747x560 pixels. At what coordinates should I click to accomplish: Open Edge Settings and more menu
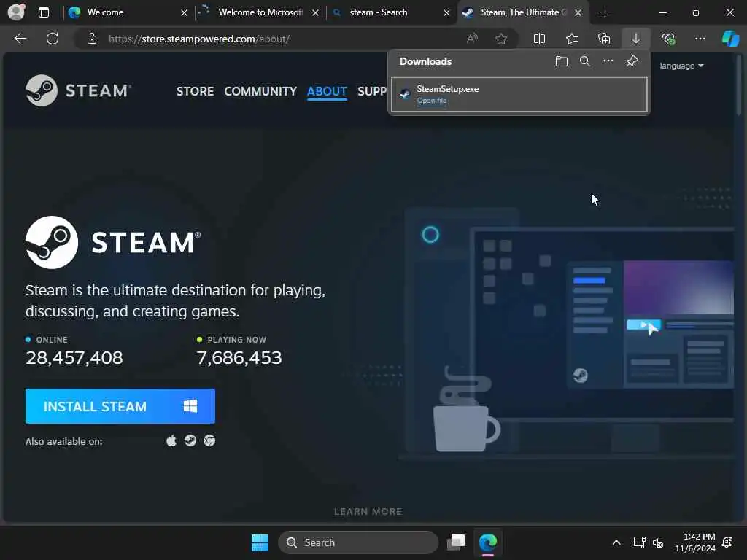click(700, 39)
